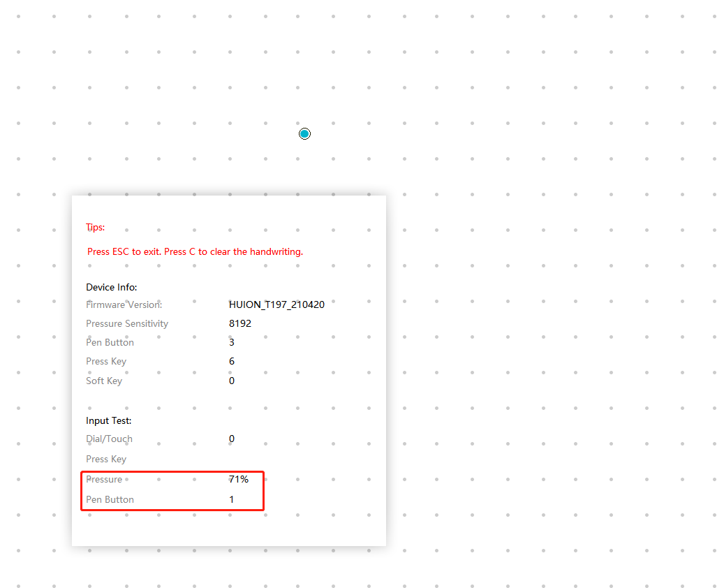This screenshot has width=724, height=588.
Task: Select firmware value HUION_T197_210420
Action: point(276,305)
